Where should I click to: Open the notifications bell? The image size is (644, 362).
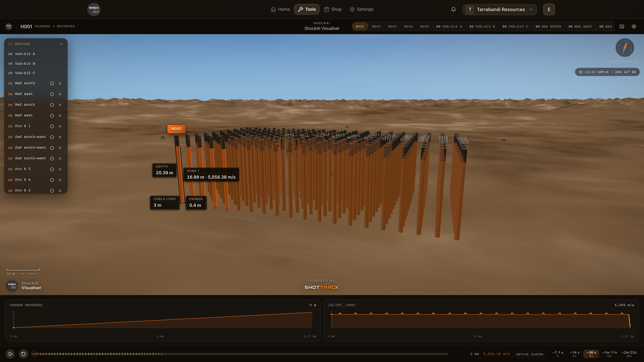(x=453, y=9)
